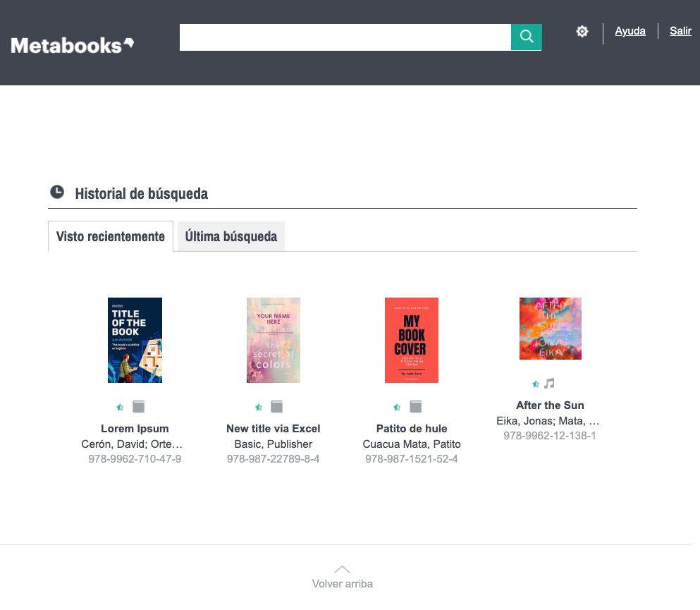Open the Lorem Ipsum book cover thumbnail
The height and width of the screenshot is (610, 700).
tap(135, 340)
